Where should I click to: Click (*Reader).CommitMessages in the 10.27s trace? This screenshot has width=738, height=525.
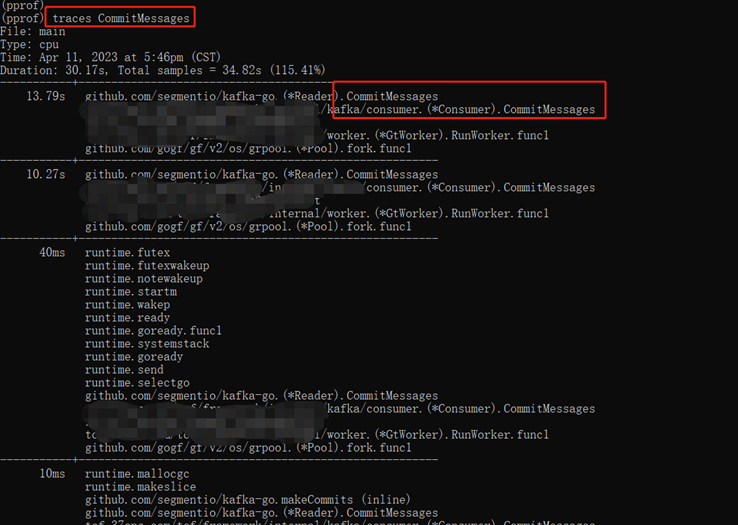262,175
